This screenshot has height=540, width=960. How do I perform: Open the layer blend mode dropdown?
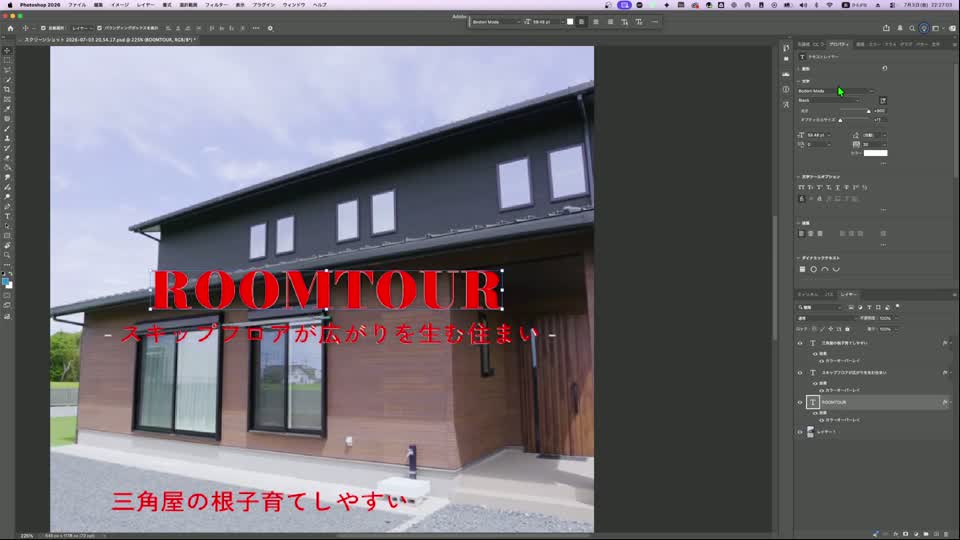tap(827, 318)
